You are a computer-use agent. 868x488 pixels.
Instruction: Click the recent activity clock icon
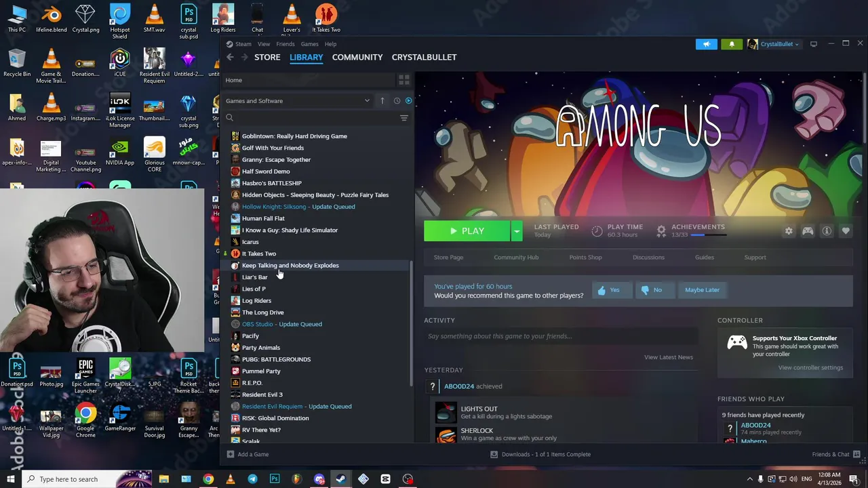[397, 101]
